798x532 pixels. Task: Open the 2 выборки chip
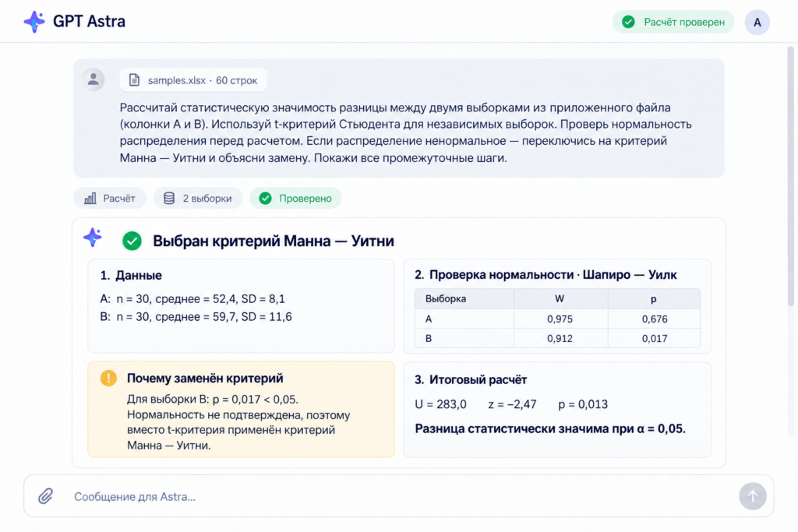(x=198, y=199)
